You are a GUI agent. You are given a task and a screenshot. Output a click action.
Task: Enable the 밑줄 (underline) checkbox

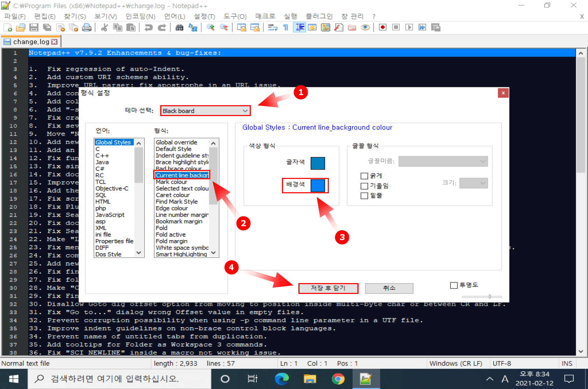click(x=364, y=196)
